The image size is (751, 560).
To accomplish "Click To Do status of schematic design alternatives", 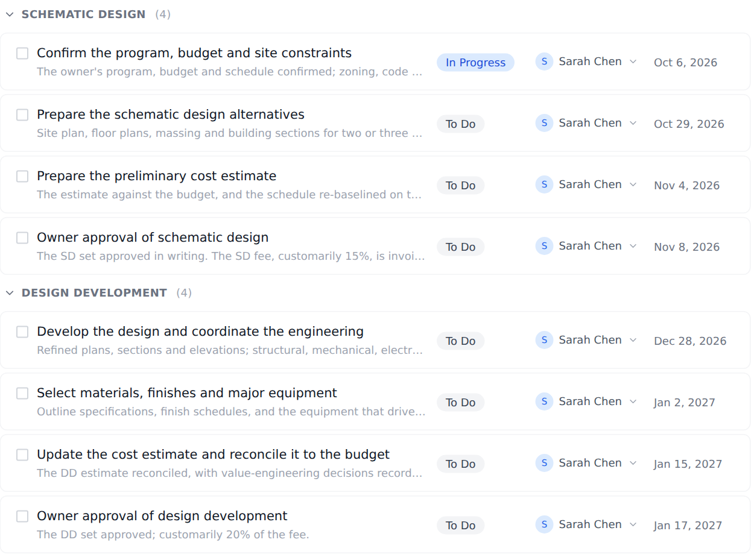I will (x=460, y=124).
